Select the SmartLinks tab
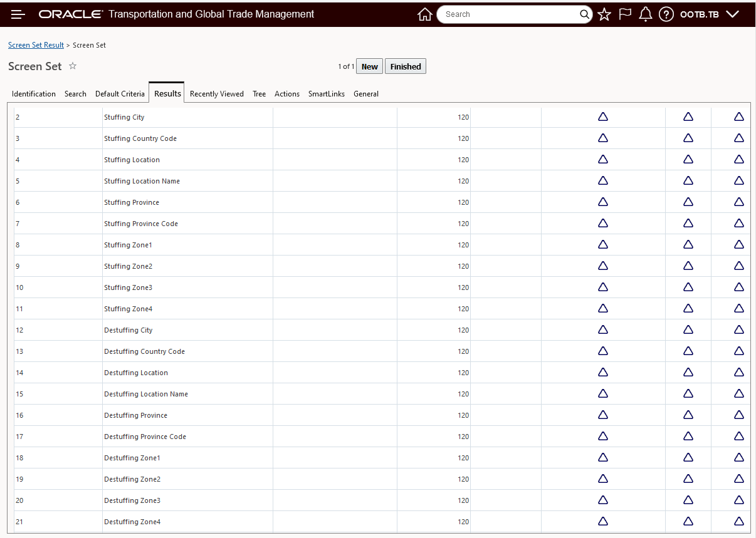The height and width of the screenshot is (538, 756). click(x=327, y=94)
